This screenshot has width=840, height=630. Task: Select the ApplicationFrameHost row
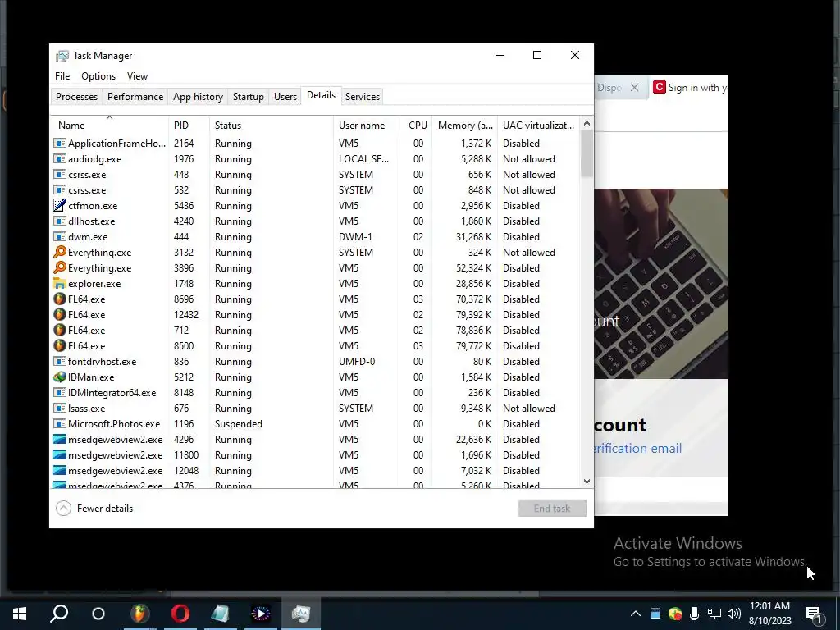pyautogui.click(x=316, y=144)
